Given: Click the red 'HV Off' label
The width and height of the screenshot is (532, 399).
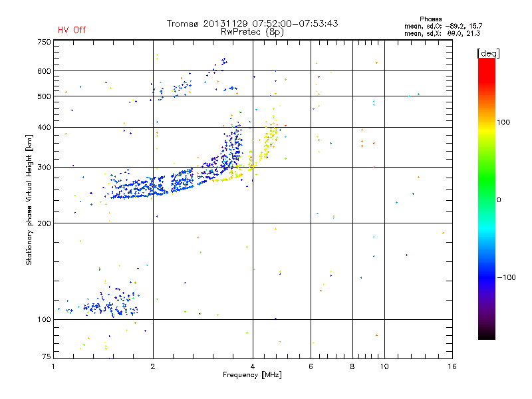Looking at the screenshot, I should 72,30.
